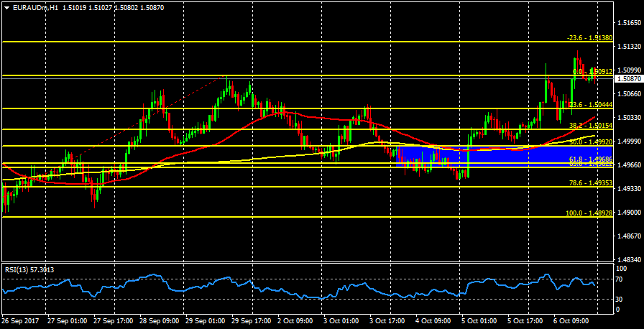Click the triangle arrow beside EURAUDm,H1
Screen dimensions: 644x329
pos(6,6)
